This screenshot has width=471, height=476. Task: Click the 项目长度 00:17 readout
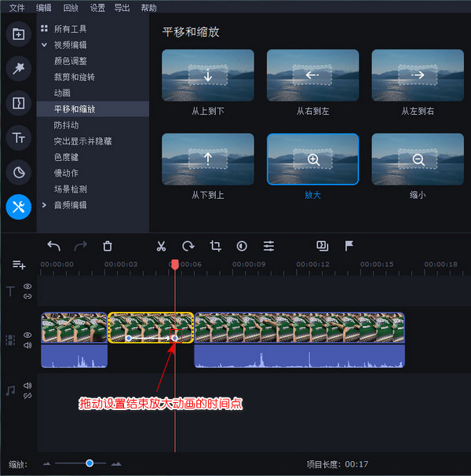tap(338, 464)
